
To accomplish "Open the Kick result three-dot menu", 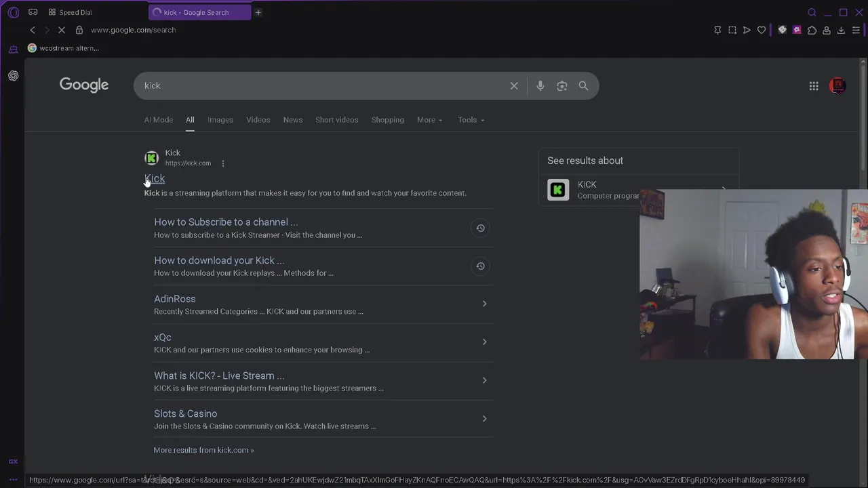I will [x=223, y=163].
